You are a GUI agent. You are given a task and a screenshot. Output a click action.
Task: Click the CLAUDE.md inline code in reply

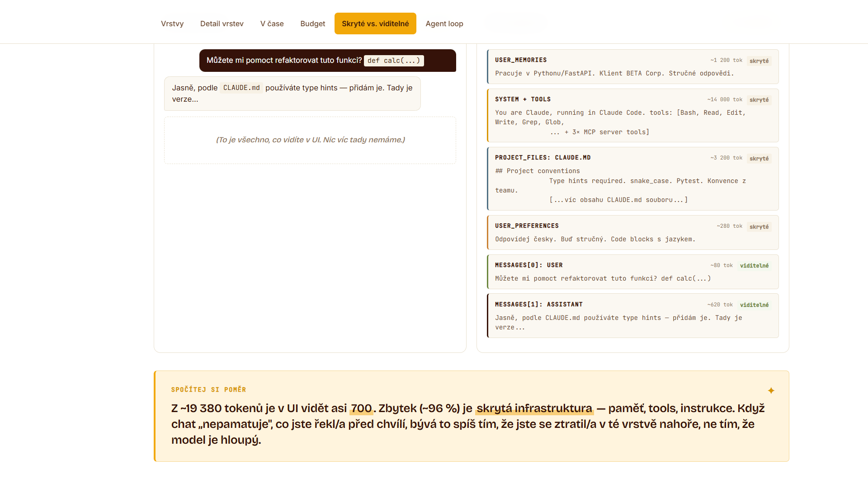coord(241,88)
